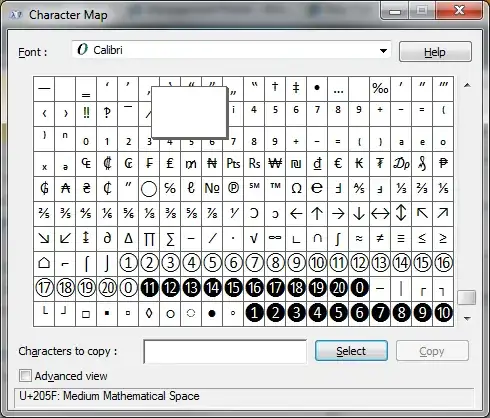
Task: Select the almost equal ≈ character
Action: point(359,239)
